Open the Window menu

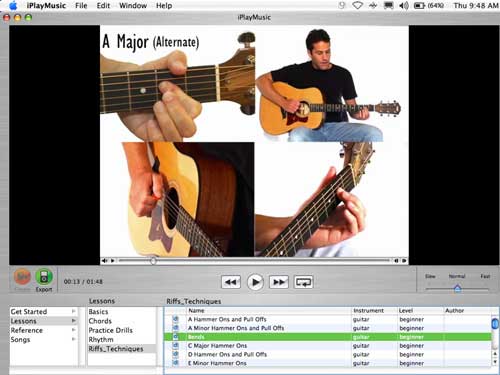tap(133, 6)
